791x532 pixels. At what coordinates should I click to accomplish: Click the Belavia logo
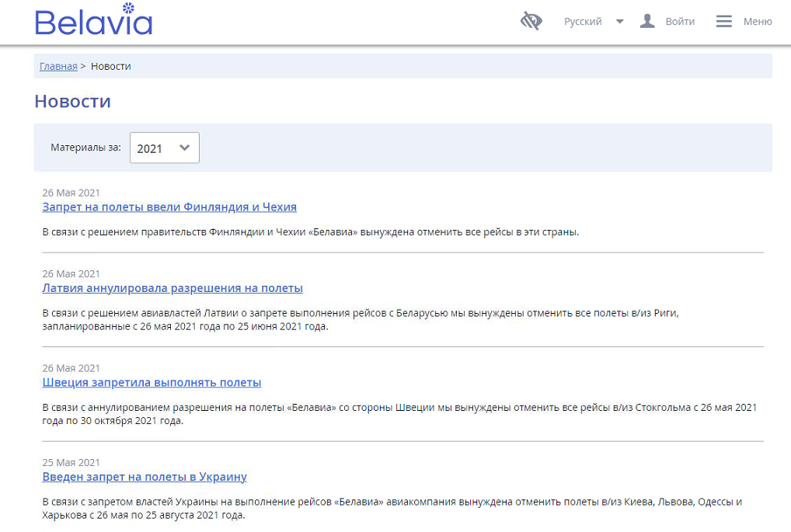click(93, 21)
